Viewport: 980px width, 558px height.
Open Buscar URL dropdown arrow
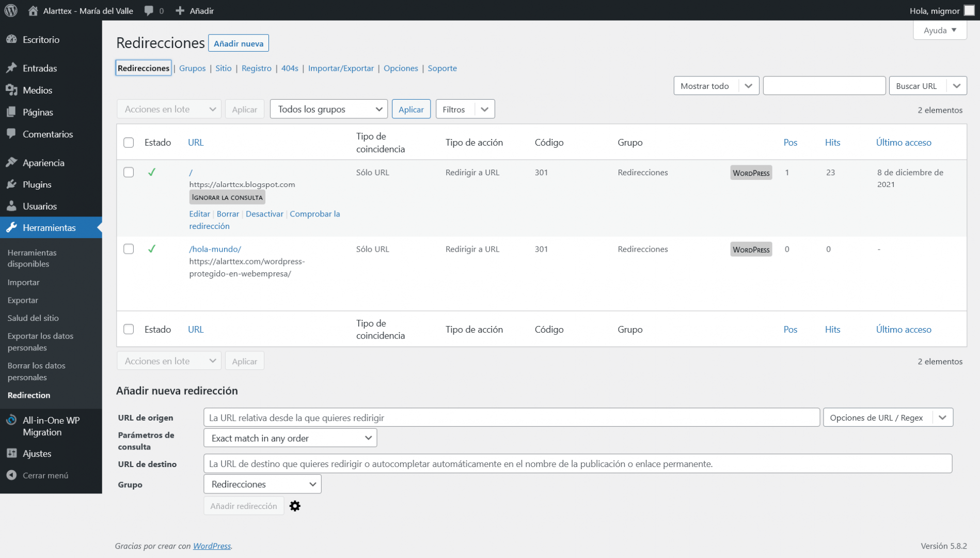[956, 86]
